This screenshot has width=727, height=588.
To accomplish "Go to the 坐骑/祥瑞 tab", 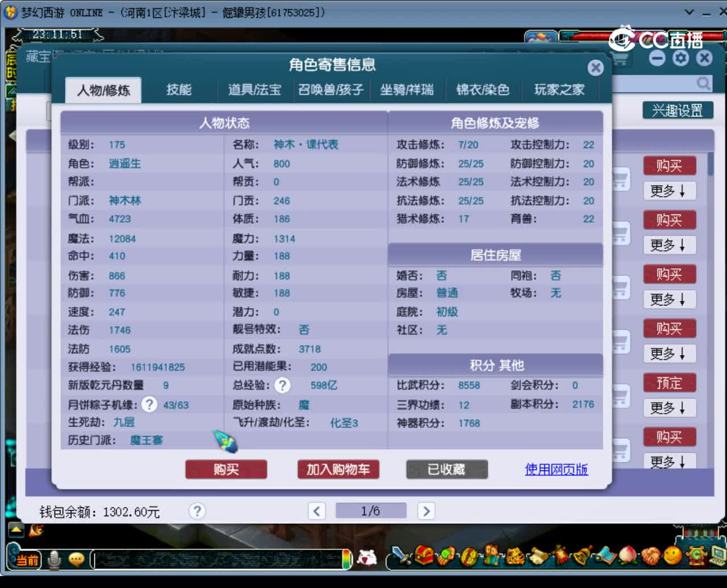I will [x=407, y=90].
